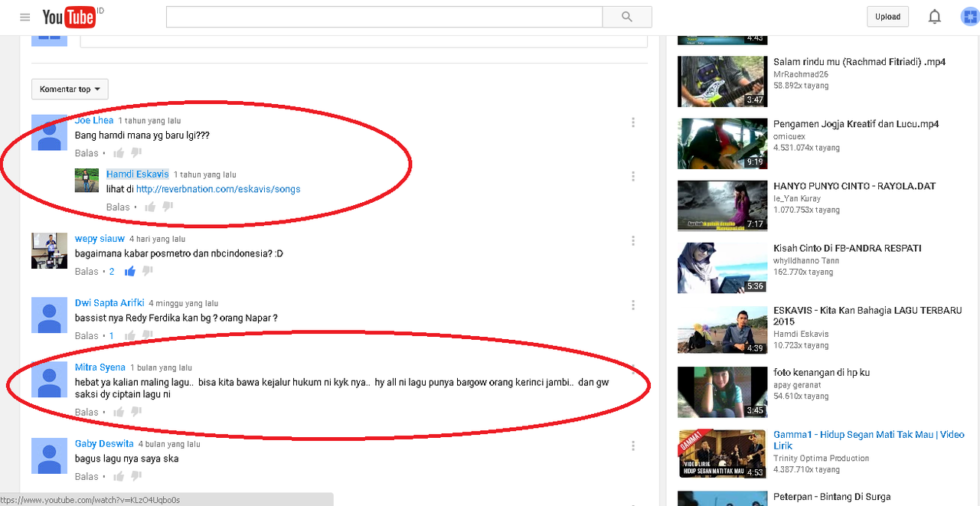
Task: Open the options menu on wepy siauw's comment
Action: (x=633, y=240)
